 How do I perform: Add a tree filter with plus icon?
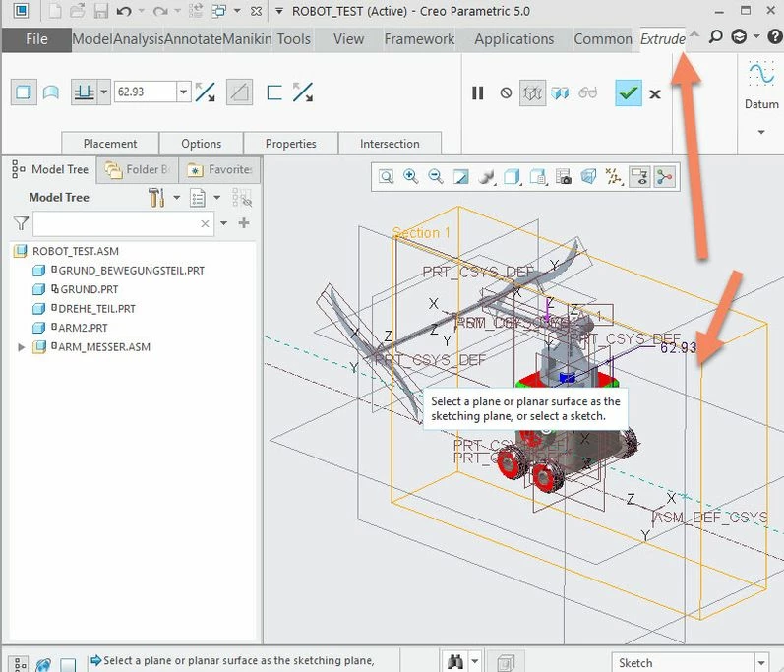tap(244, 223)
